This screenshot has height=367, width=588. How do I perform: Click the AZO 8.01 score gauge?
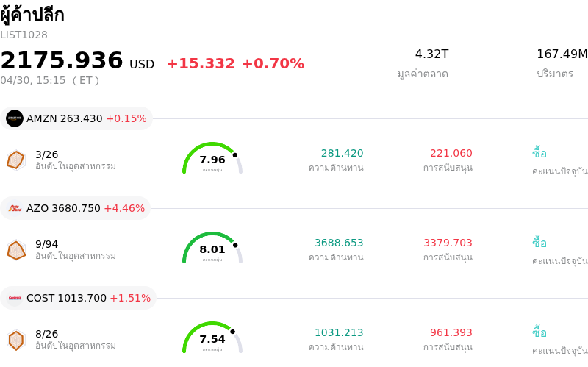point(212,249)
